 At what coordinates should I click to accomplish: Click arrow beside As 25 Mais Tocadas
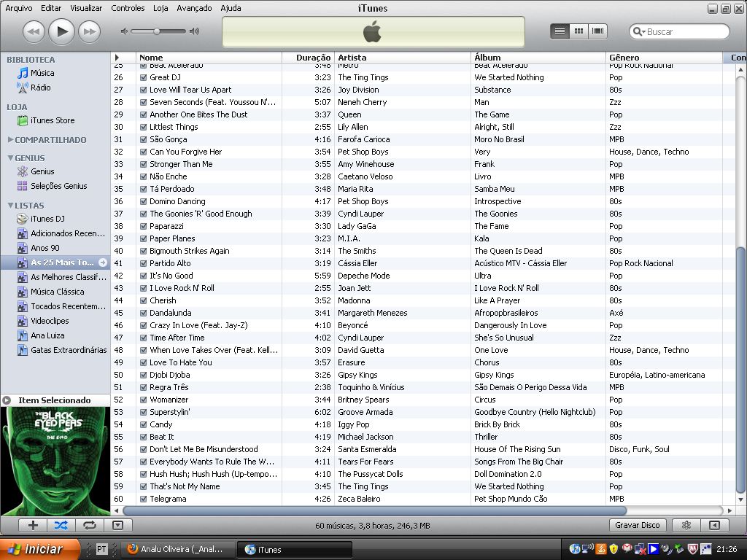pos(102,262)
